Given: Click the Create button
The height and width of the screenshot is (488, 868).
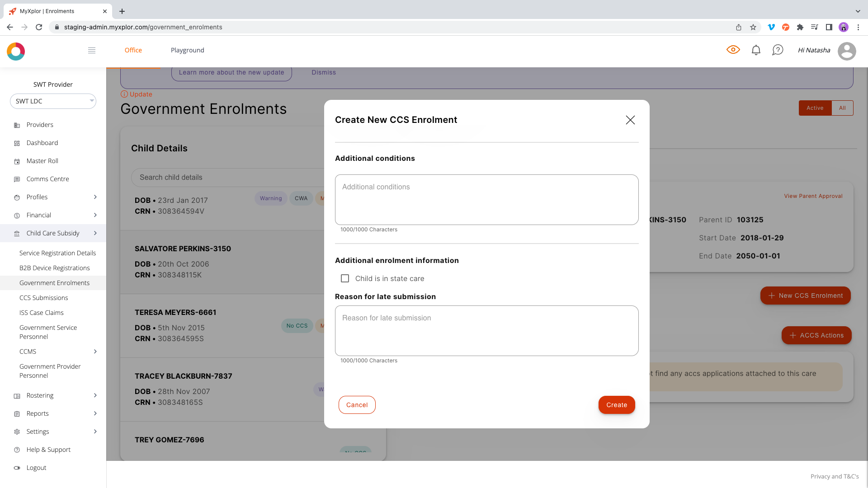Looking at the screenshot, I should coord(616,405).
